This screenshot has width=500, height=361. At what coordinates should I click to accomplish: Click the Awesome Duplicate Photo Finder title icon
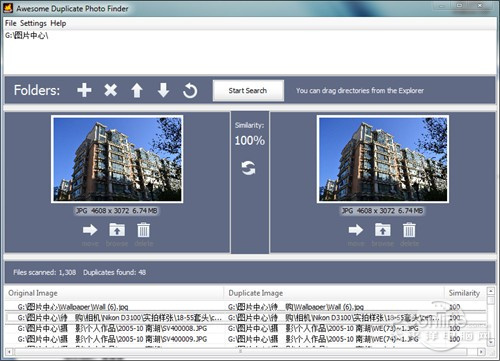[x=8, y=8]
